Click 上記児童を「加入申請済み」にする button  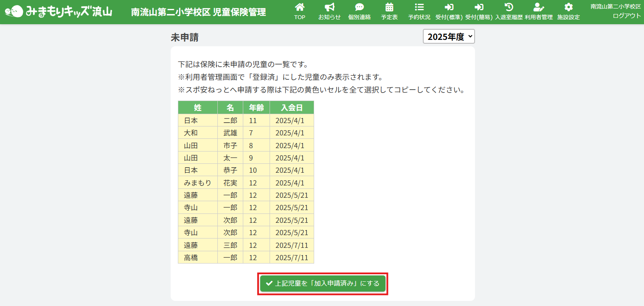(323, 284)
